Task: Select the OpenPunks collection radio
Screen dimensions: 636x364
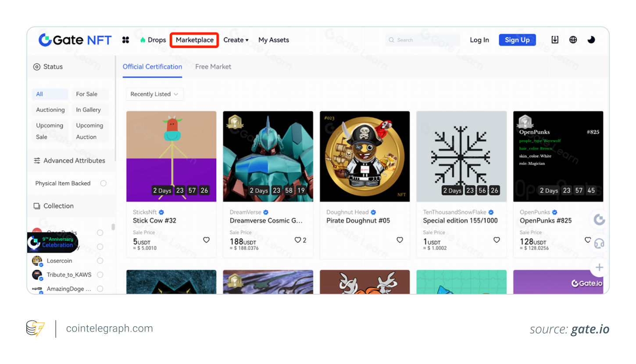Action: coord(100,233)
